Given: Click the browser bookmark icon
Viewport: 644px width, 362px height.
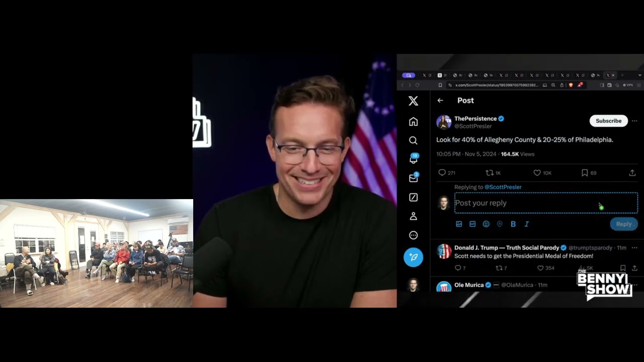Looking at the screenshot, I should [x=440, y=85].
